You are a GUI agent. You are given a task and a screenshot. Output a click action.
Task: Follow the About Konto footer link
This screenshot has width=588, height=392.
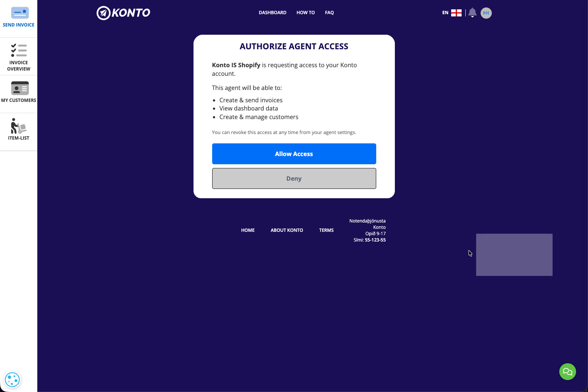coord(287,230)
